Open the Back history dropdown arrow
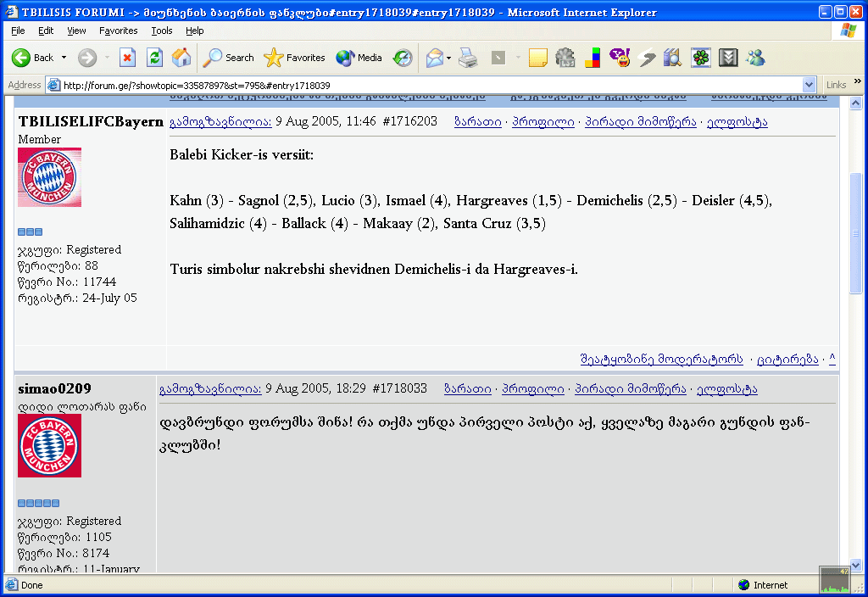Screen dimensions: 868x597 pyautogui.click(x=64, y=58)
